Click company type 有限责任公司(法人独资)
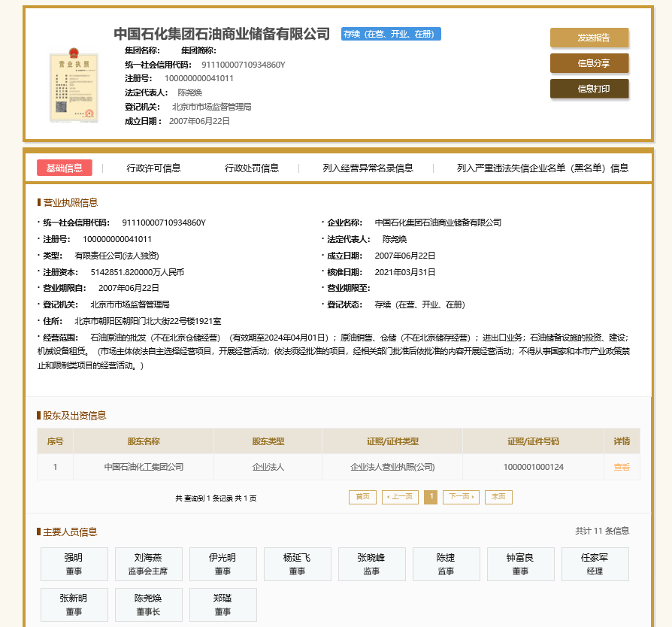Viewport: 672px width, 627px height. tap(117, 256)
